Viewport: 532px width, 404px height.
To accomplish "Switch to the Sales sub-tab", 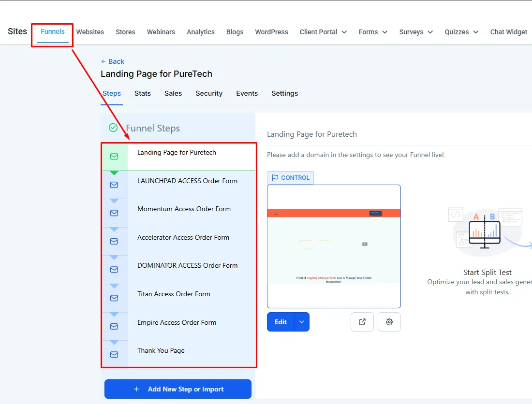I will coord(173,94).
